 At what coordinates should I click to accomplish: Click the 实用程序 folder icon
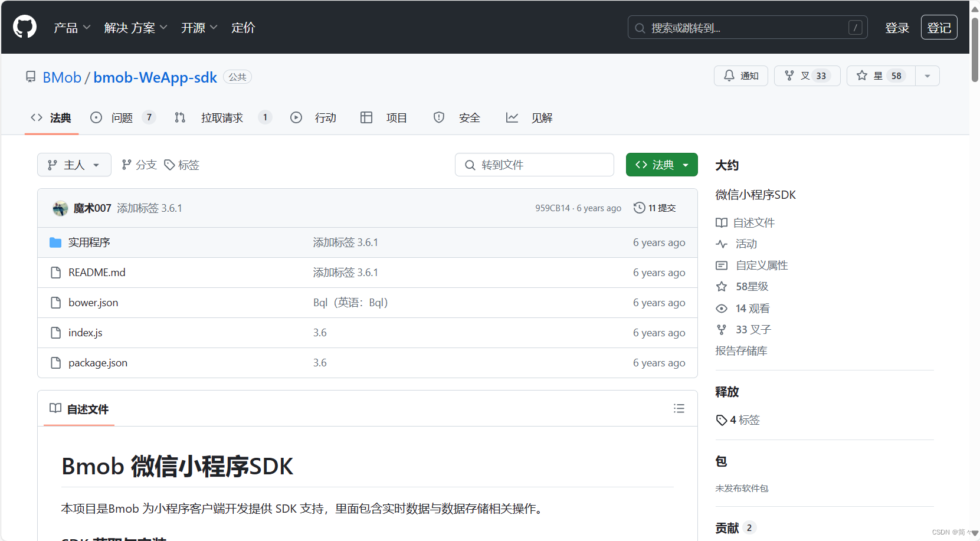tap(55, 242)
